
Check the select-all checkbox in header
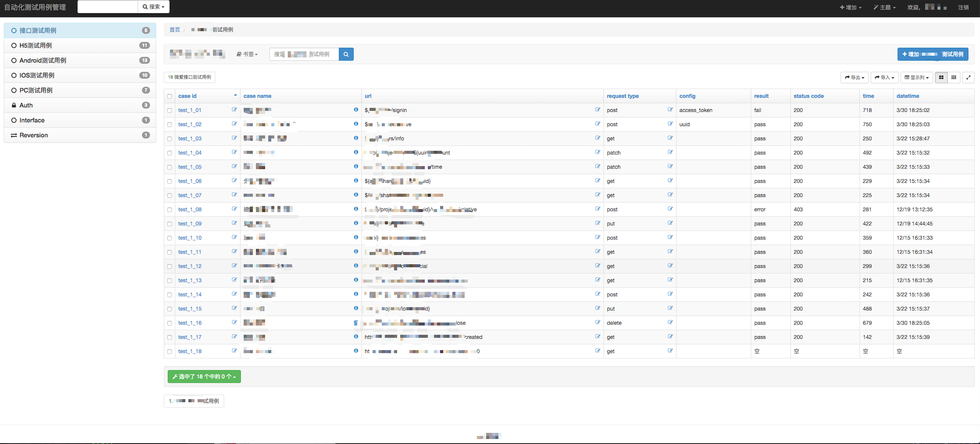170,96
